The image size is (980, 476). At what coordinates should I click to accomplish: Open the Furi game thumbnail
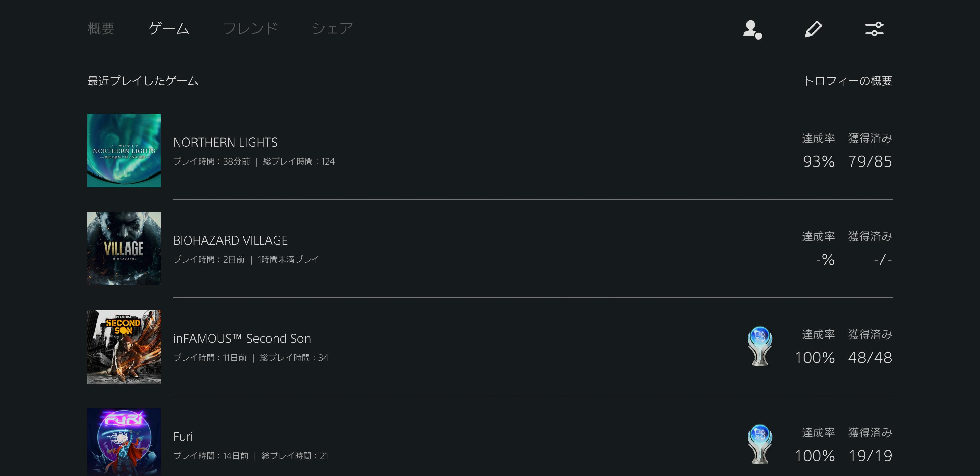(124, 442)
